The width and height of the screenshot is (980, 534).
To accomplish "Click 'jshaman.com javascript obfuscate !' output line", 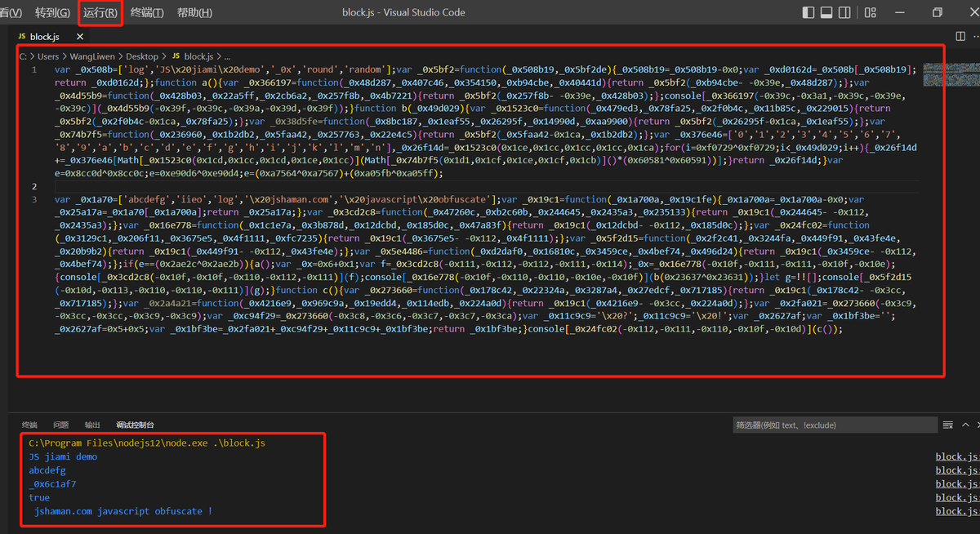I will pos(123,511).
